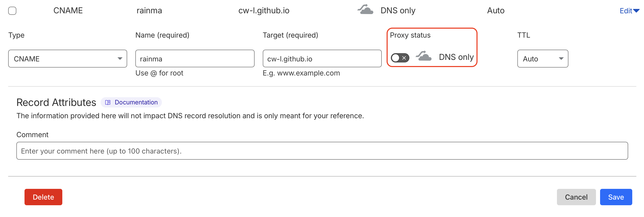
Task: Click the red Delete button
Action: 43,197
